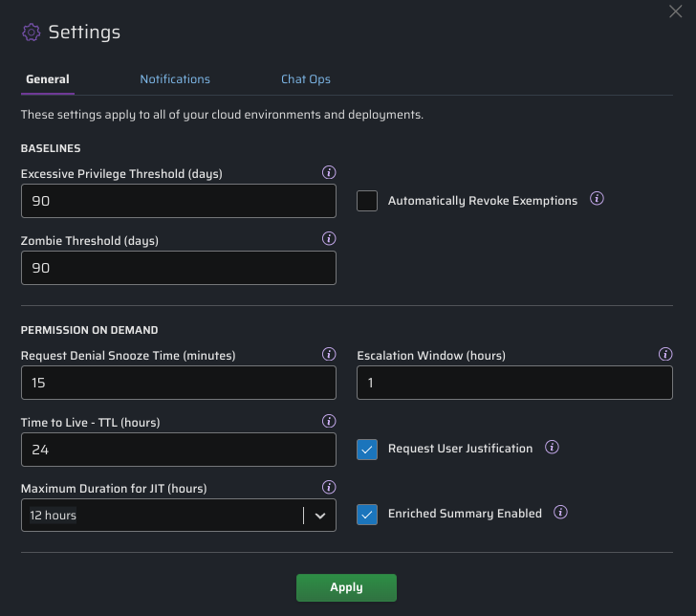Image resolution: width=696 pixels, height=616 pixels.
Task: Open the Chat Ops tab
Action: (305, 79)
